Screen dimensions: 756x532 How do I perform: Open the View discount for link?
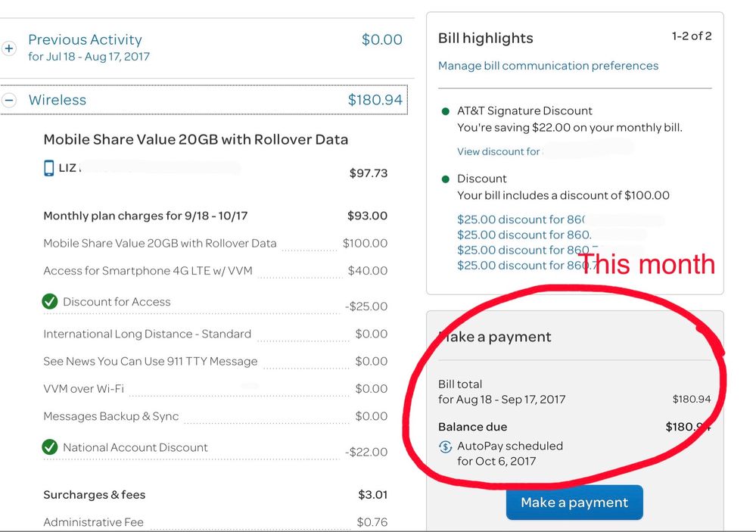pos(499,151)
